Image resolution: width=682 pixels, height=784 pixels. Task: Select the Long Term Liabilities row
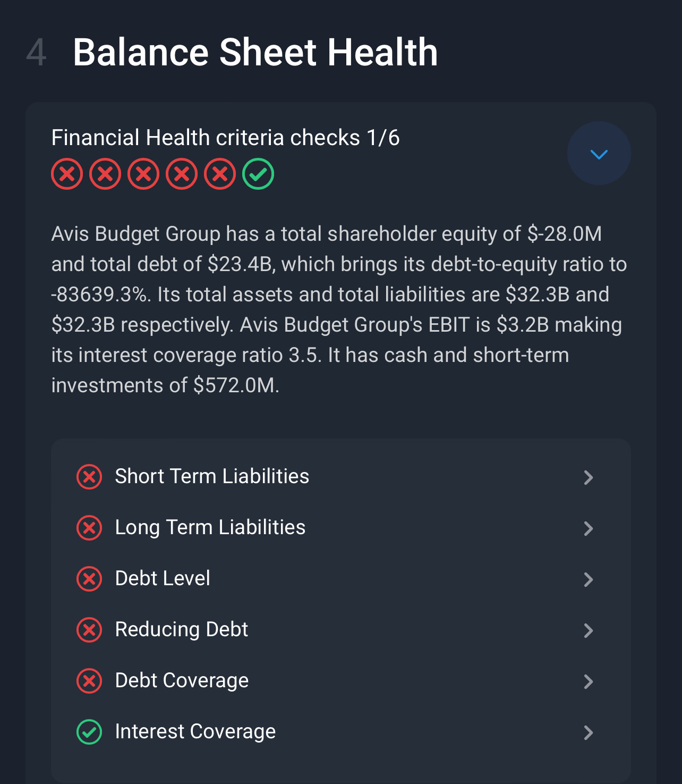click(x=210, y=528)
